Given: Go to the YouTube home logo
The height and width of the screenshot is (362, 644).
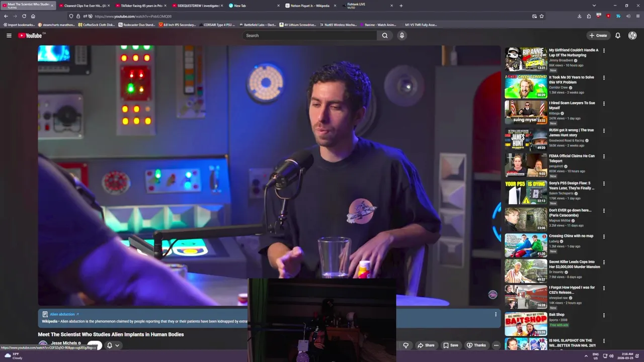Looking at the screenshot, I should pos(31,36).
